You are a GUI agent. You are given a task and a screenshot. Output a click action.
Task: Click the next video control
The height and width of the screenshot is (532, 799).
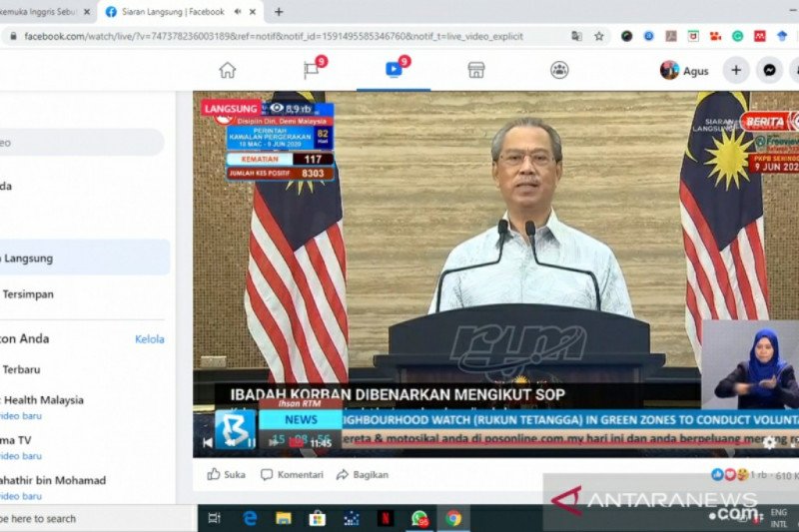click(x=274, y=442)
